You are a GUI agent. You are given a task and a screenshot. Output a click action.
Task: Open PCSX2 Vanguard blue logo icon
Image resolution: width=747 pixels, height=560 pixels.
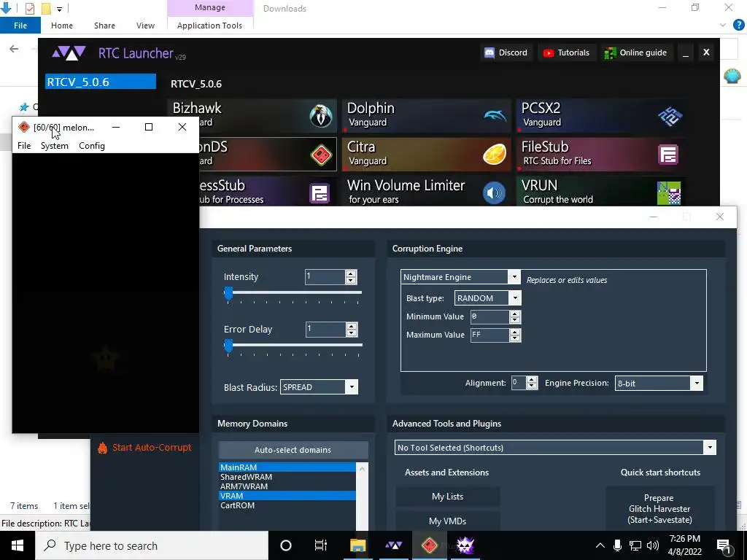click(670, 116)
